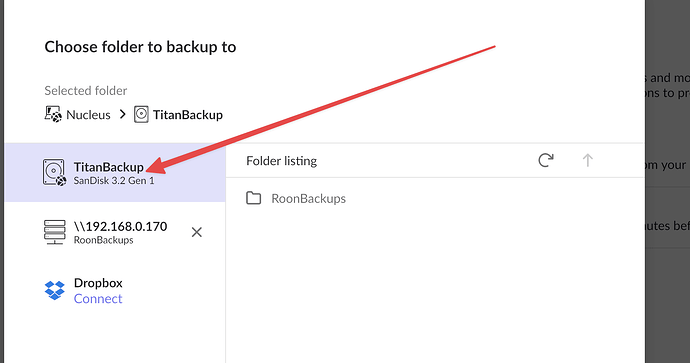Click the network share server icon
690x363 pixels.
click(55, 232)
